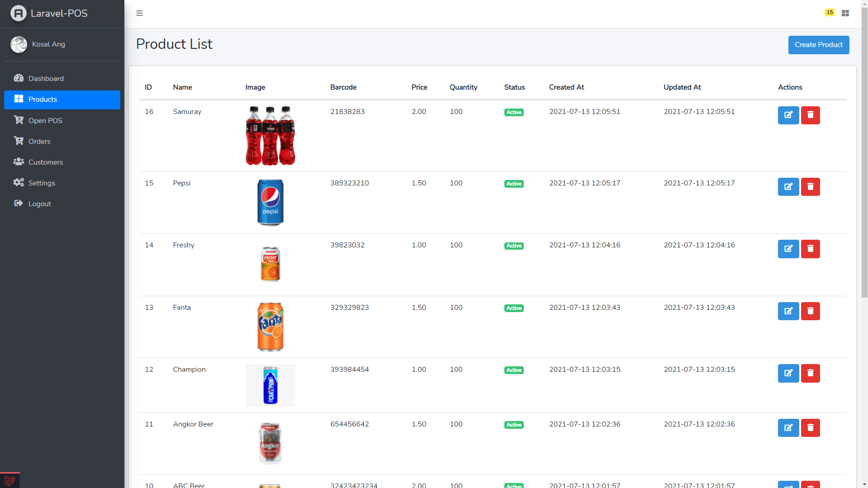Click the Angkor Beer can image
This screenshot has height=488, width=868.
click(270, 443)
